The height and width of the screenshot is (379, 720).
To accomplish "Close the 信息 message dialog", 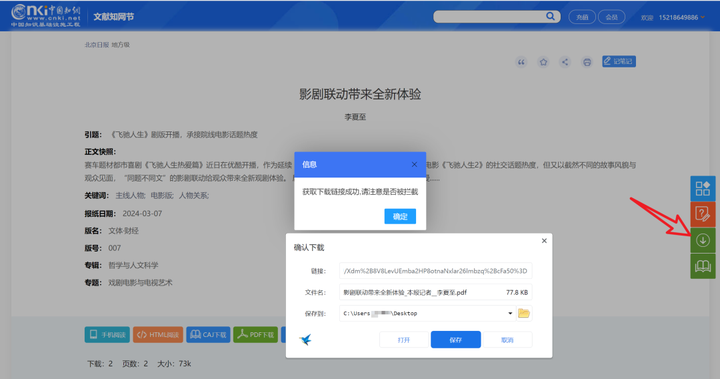I will coord(414,164).
